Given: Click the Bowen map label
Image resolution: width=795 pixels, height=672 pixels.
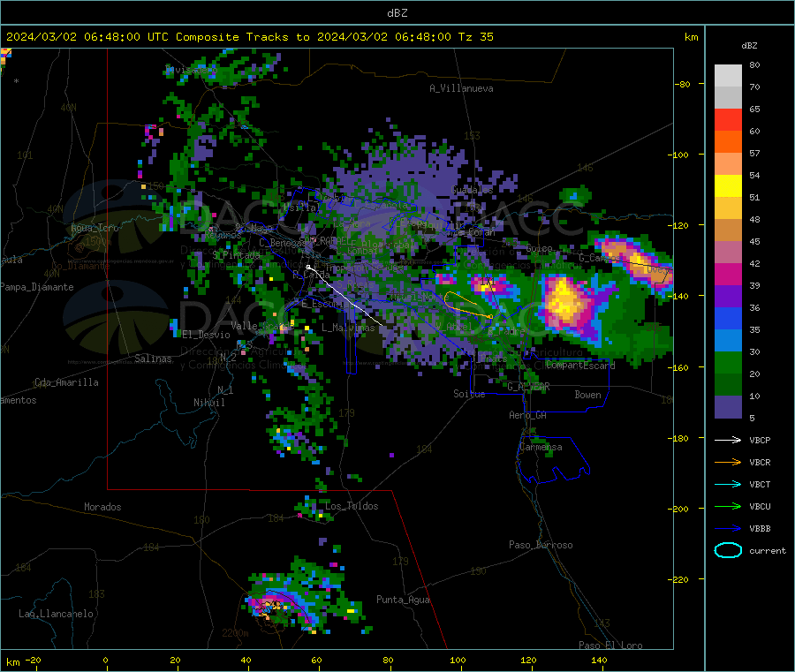Looking at the screenshot, I should coord(588,395).
